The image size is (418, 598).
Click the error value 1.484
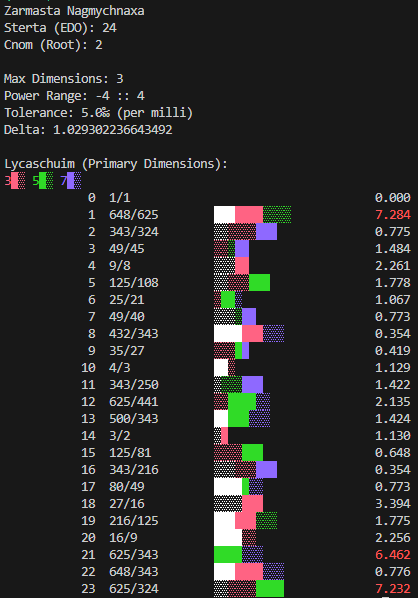(393, 249)
